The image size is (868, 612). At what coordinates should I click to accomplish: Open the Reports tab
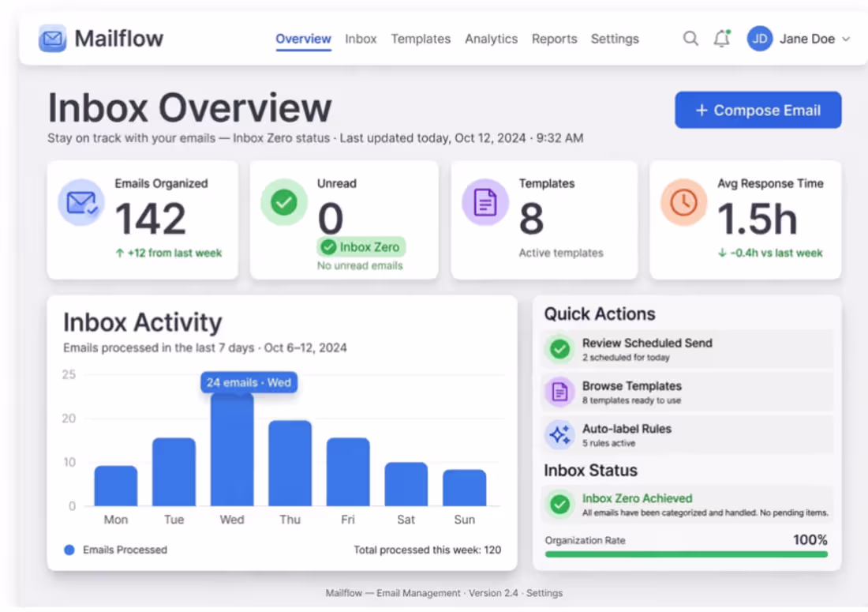point(554,39)
